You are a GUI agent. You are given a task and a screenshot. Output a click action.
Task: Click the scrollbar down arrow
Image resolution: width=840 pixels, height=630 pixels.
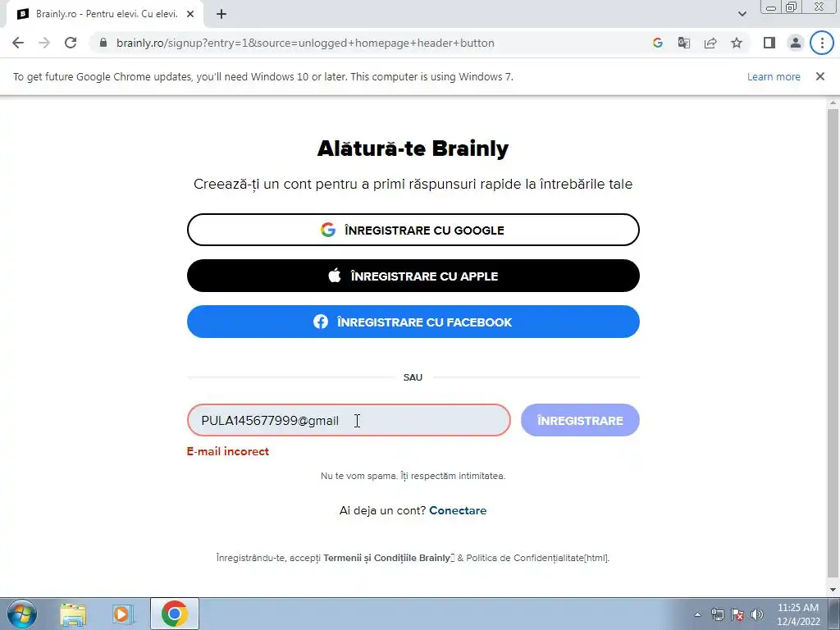coord(833,589)
